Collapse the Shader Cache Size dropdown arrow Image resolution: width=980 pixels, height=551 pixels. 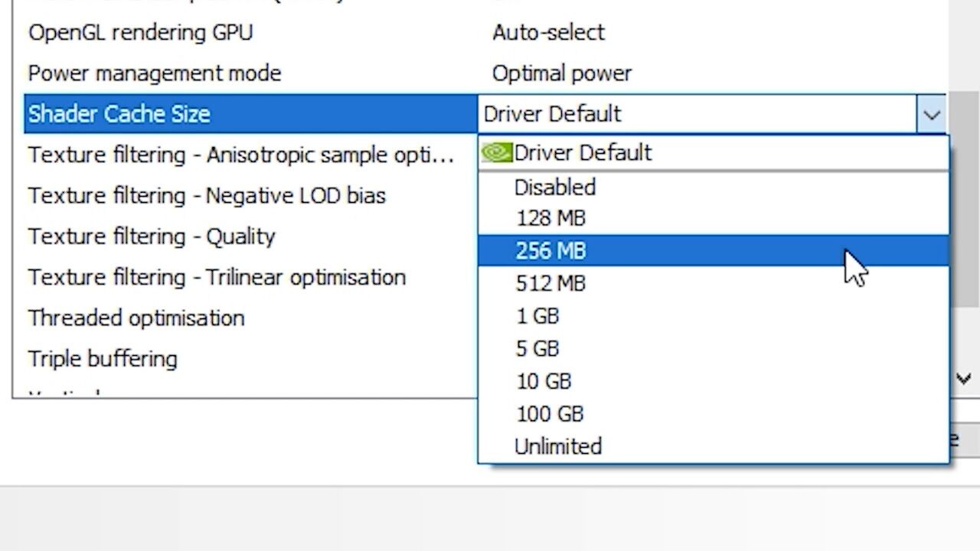point(931,115)
